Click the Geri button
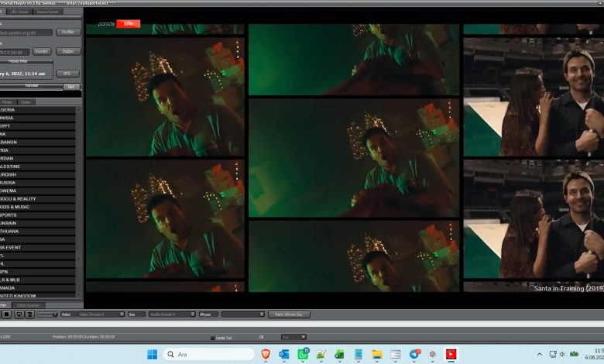This screenshot has height=364, width=604. 71,87
